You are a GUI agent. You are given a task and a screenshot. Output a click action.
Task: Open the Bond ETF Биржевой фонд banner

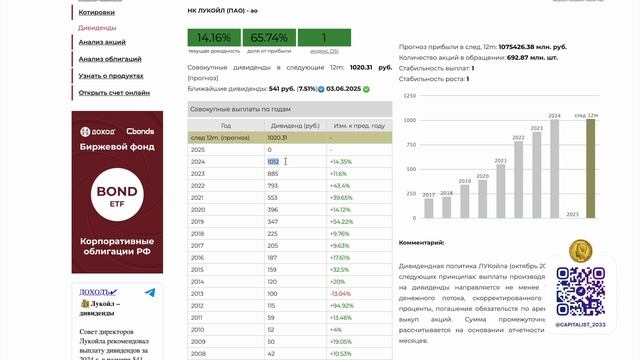point(117,192)
